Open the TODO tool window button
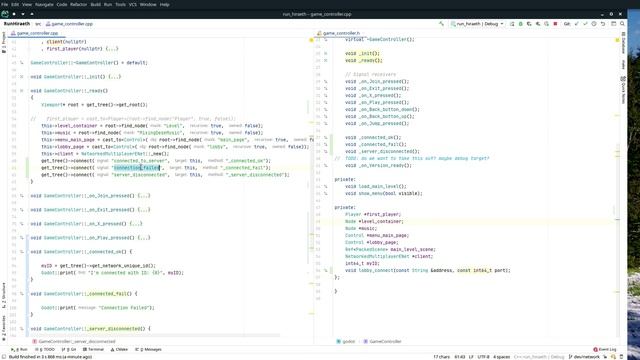 coord(45,349)
